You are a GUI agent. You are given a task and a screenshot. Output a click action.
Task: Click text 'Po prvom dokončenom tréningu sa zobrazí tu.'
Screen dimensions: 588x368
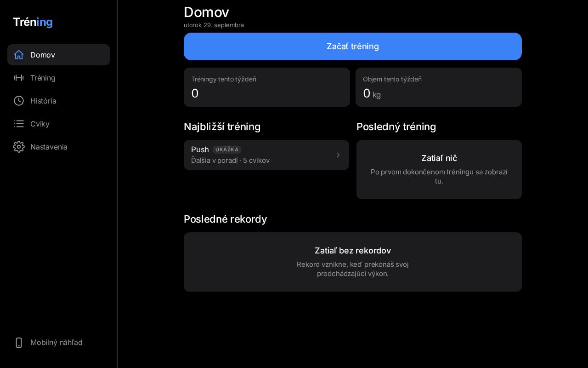tap(439, 176)
